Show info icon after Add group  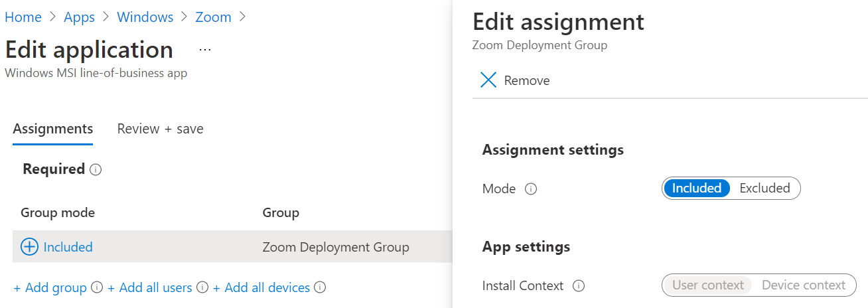point(97,287)
